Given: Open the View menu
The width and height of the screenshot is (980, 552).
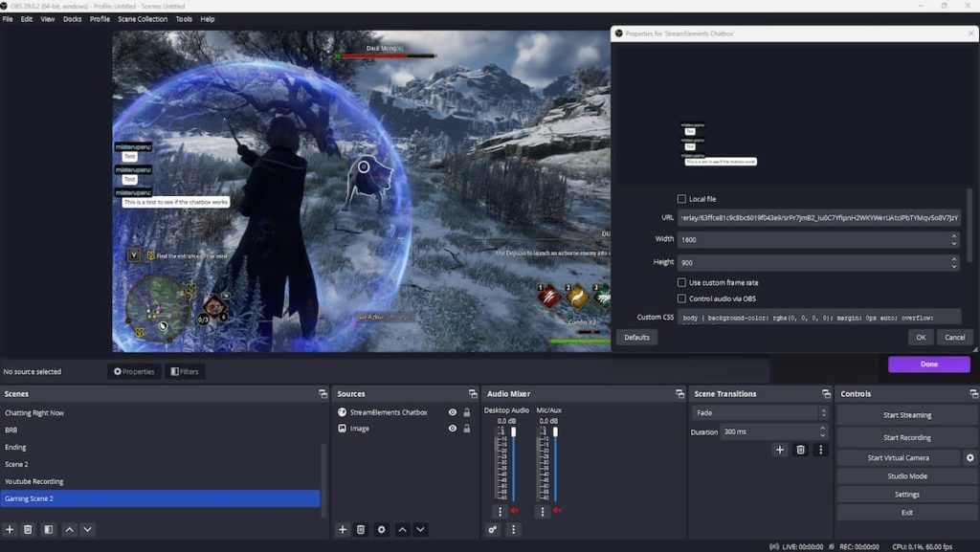Looking at the screenshot, I should [x=48, y=19].
